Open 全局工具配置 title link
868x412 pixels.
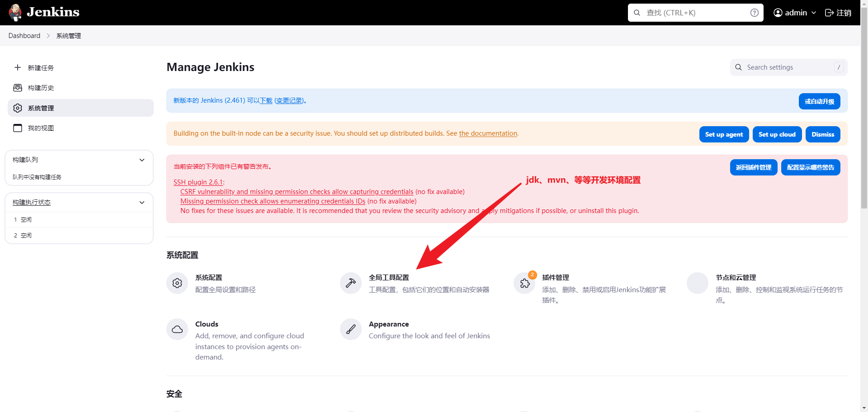tap(389, 278)
